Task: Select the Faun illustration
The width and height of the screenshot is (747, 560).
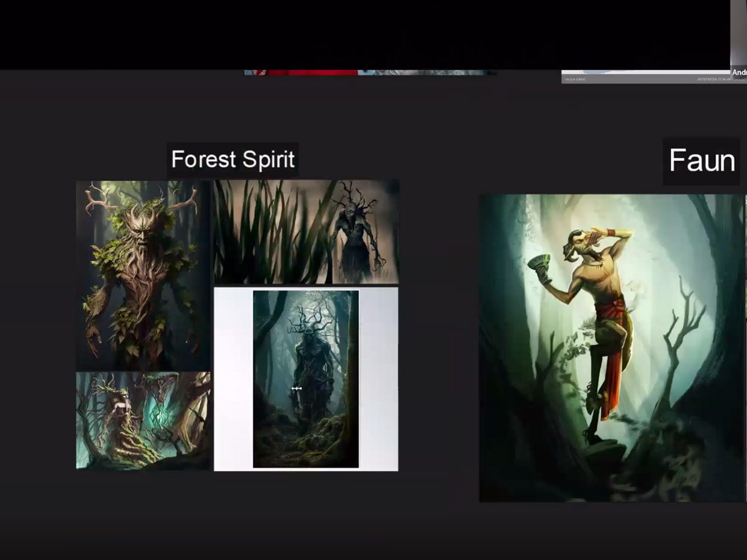Action: point(611,347)
